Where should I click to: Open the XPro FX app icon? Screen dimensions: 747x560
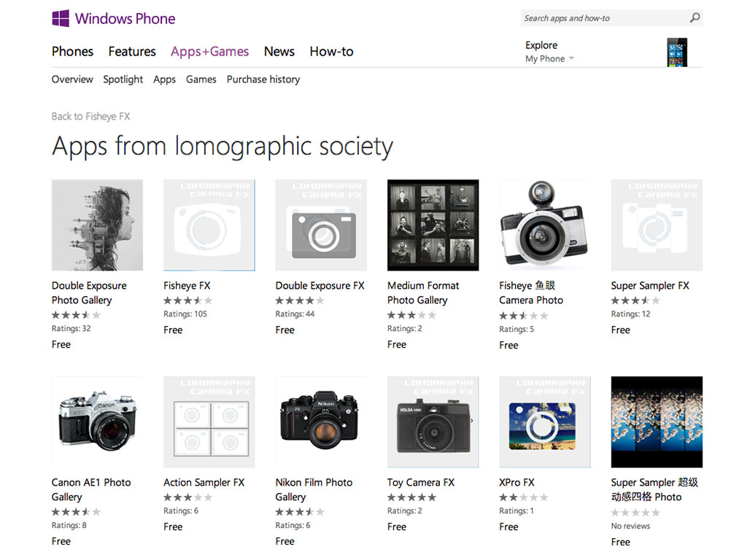(x=544, y=422)
